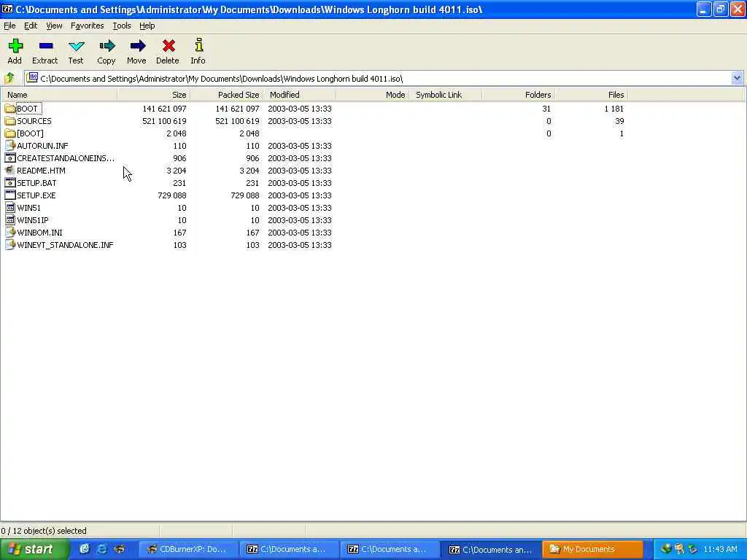Open the first quick launch icon beside Start
This screenshot has width=747, height=560.
tap(85, 549)
